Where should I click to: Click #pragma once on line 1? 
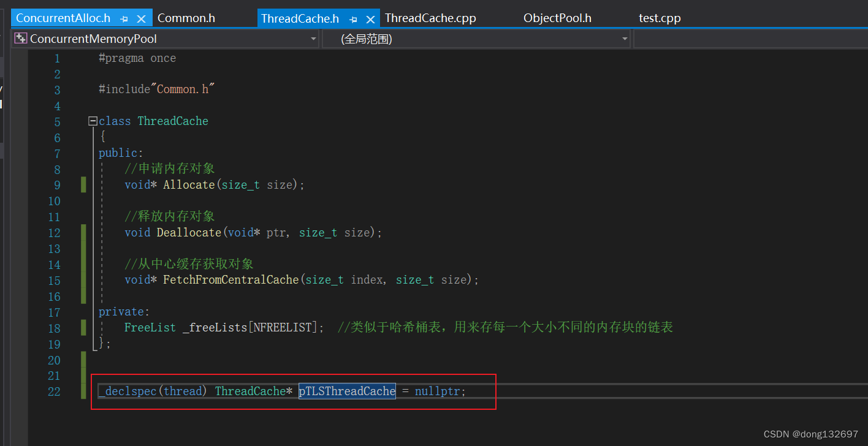(x=137, y=58)
